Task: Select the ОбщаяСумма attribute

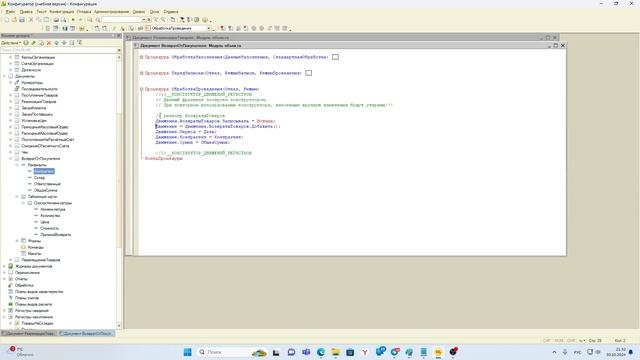Action: (x=45, y=190)
